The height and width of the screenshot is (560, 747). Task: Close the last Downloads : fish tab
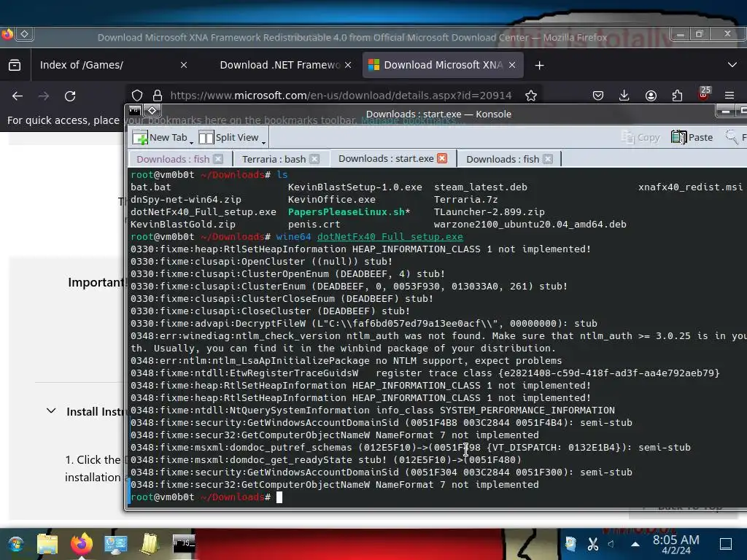pyautogui.click(x=548, y=159)
